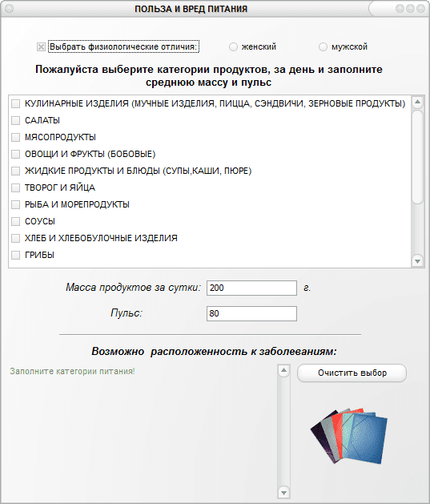430x504 pixels.
Task: Select 'ХЛЕБ И ХЛЕБОБУЛОЧНЫЕ ИЗДЕЛИЯ' checkbox
Action: click(15, 238)
